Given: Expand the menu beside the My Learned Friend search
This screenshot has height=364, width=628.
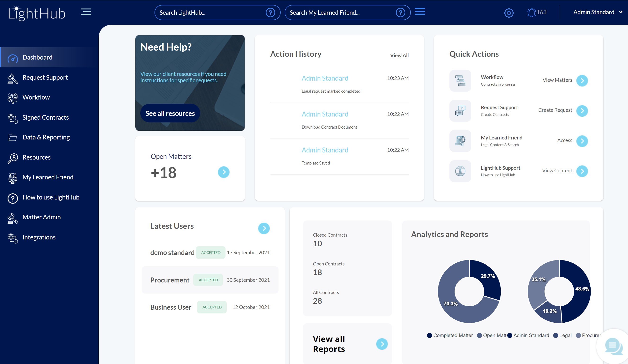Looking at the screenshot, I should pos(420,11).
